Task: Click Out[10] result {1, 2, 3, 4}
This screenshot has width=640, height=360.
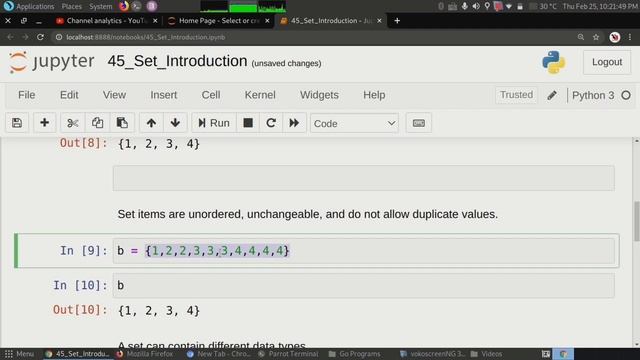Action: [x=159, y=311]
